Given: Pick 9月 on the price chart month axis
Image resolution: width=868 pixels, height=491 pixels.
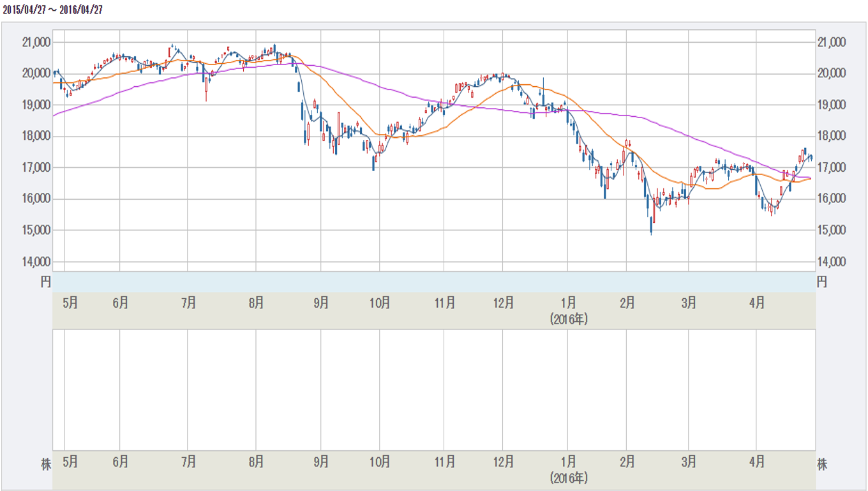Looking at the screenshot, I should point(321,303).
